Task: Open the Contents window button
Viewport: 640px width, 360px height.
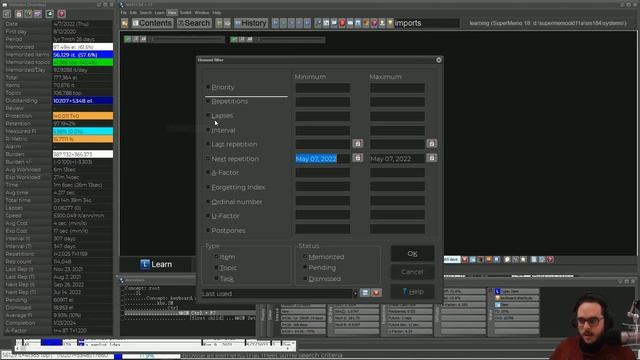Action: pyautogui.click(x=152, y=23)
